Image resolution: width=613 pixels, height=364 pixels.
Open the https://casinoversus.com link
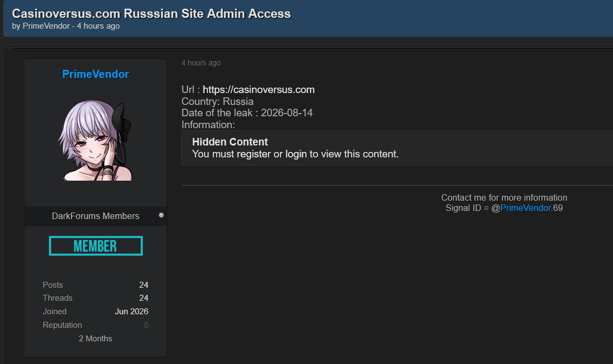click(x=258, y=89)
